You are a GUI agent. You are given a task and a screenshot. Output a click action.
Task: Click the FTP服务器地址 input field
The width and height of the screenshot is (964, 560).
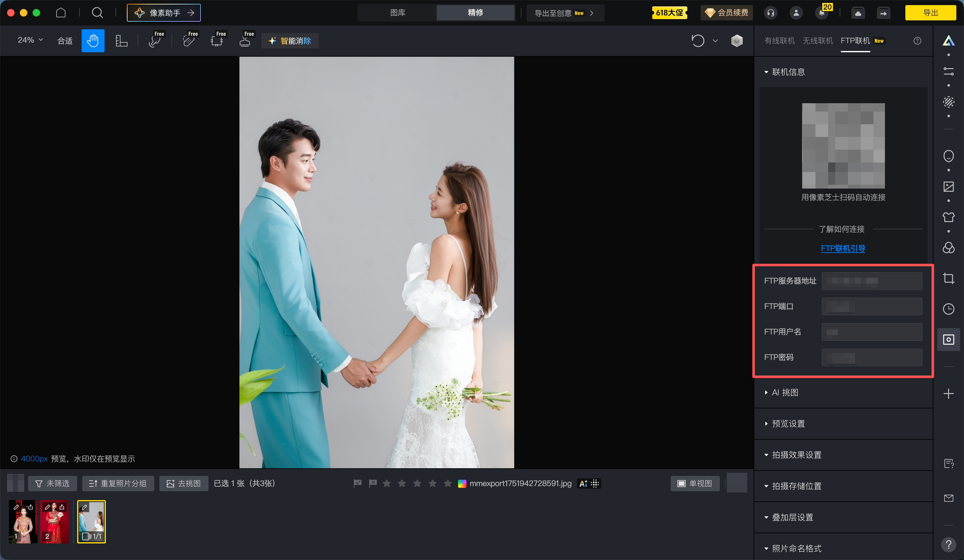point(872,281)
